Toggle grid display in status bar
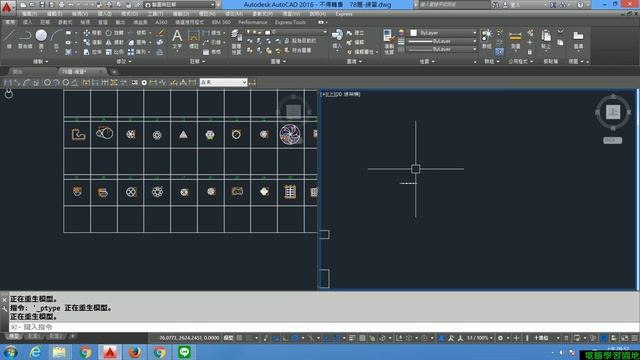Screen dimensions: 640x360 click(240, 338)
